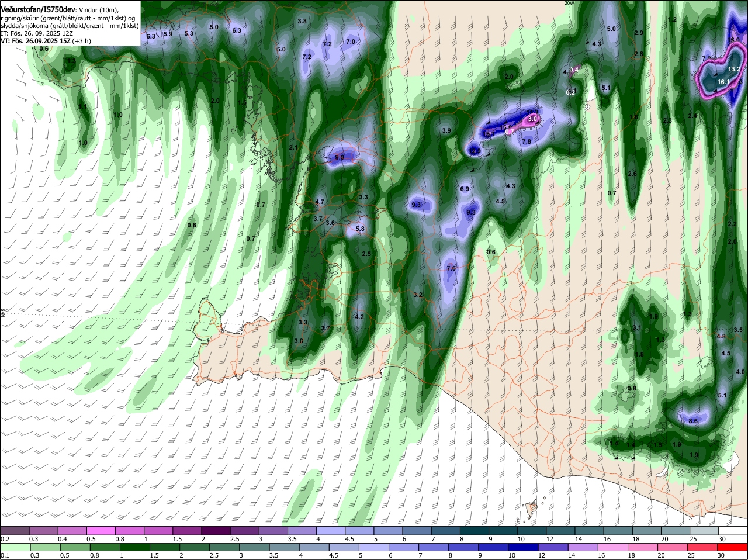748x560 pixels.
Task: Pick the lavender 4 swatch in upper legend
Action: pyautogui.click(x=331, y=530)
